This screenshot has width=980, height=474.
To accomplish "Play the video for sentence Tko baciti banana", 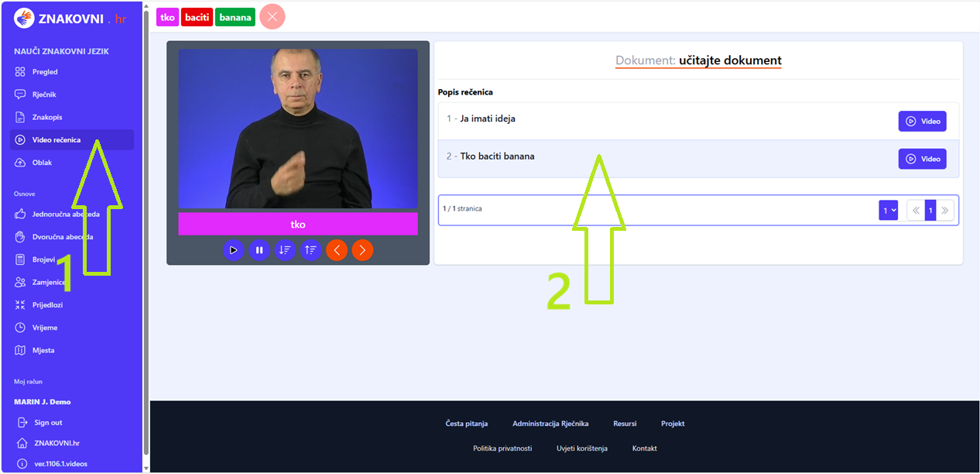I will coord(922,158).
